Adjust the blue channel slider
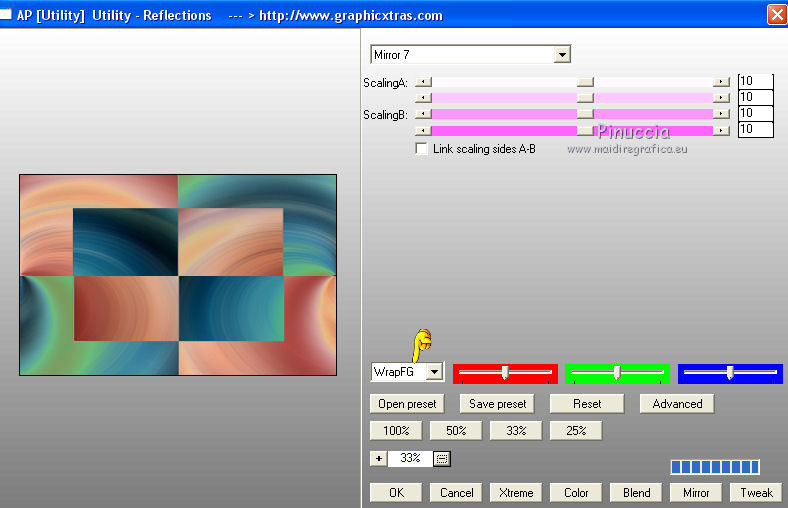The width and height of the screenshot is (788, 508). click(x=730, y=373)
